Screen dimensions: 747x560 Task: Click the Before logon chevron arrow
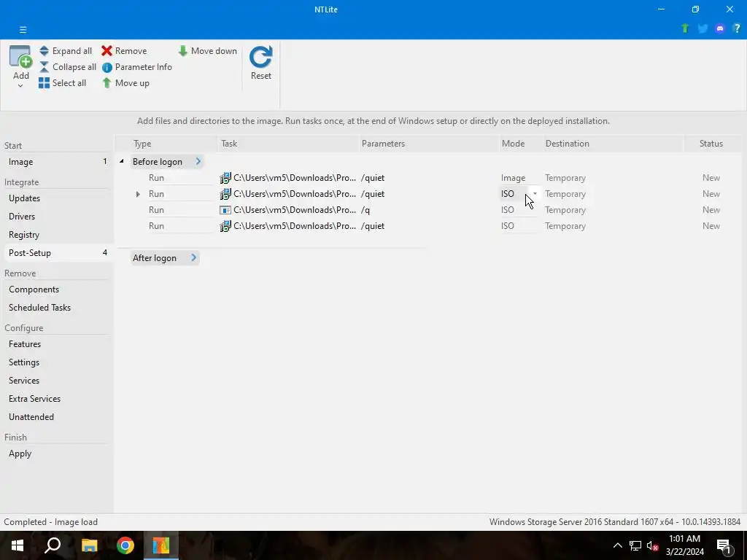198,161
